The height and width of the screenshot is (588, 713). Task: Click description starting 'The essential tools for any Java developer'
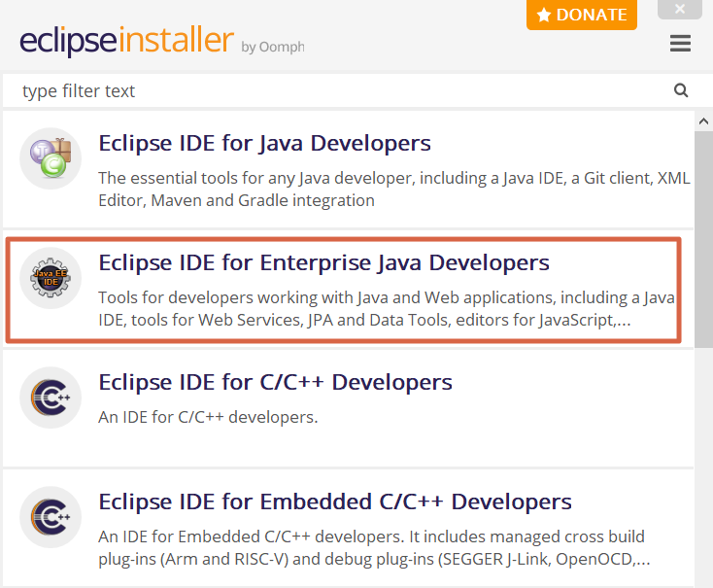(x=394, y=190)
